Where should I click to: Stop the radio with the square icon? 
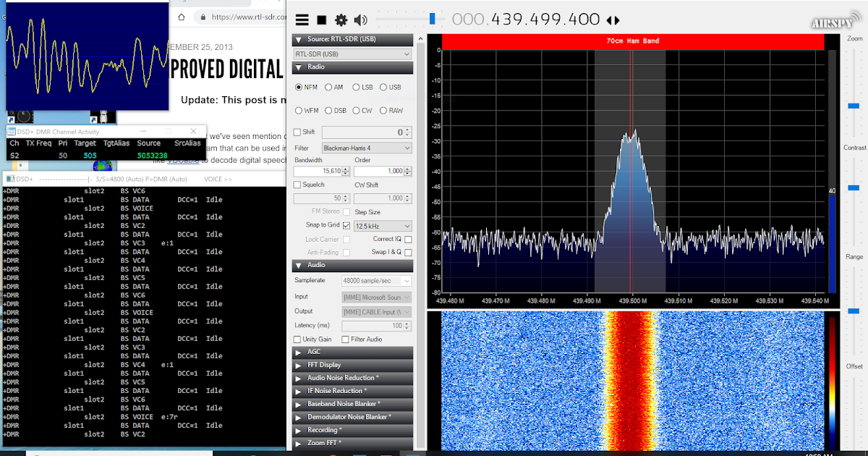[322, 20]
